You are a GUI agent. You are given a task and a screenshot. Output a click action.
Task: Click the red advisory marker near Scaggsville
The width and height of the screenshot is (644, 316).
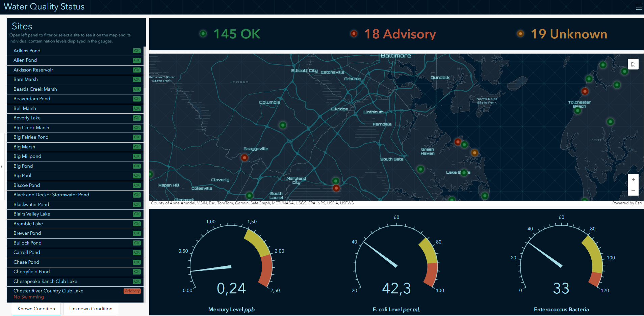[x=244, y=157]
